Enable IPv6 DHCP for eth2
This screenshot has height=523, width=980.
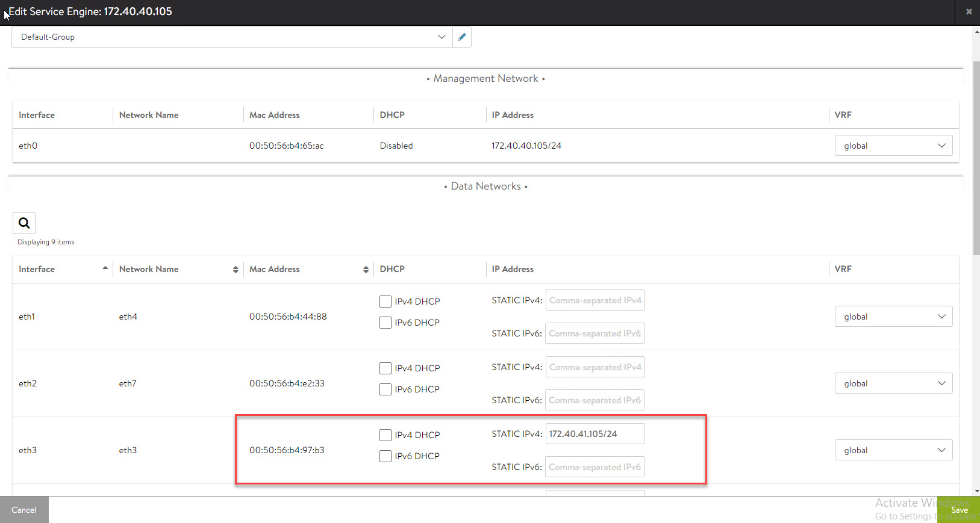pyautogui.click(x=385, y=389)
